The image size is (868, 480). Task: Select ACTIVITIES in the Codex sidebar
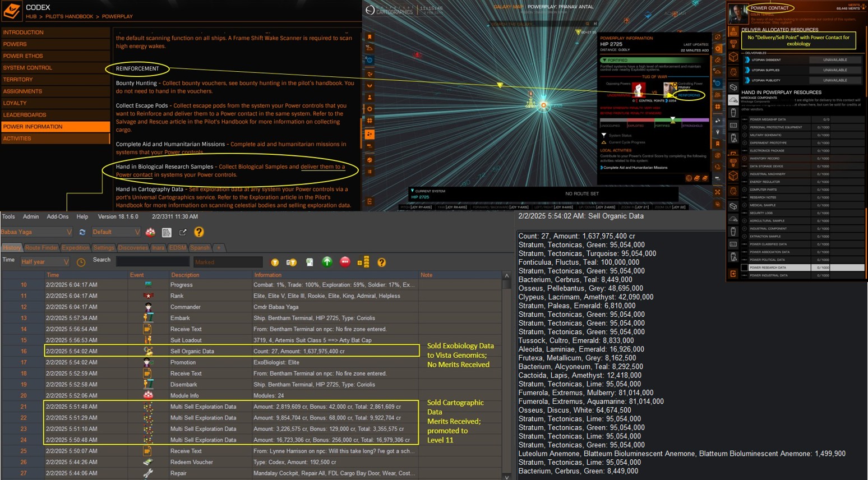[x=56, y=139]
